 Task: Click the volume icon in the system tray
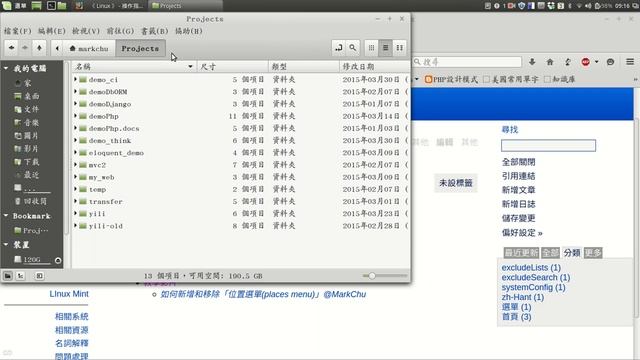(x=588, y=6)
